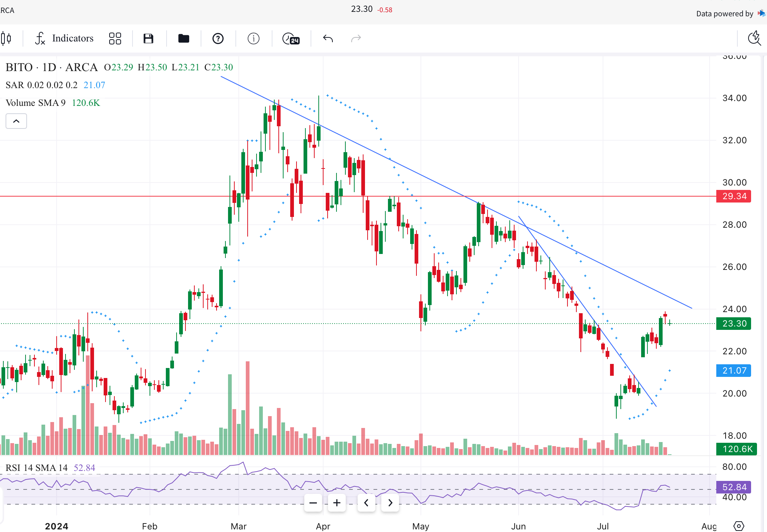Click the info circle icon
Viewport: 767px width, 532px height.
click(x=254, y=39)
